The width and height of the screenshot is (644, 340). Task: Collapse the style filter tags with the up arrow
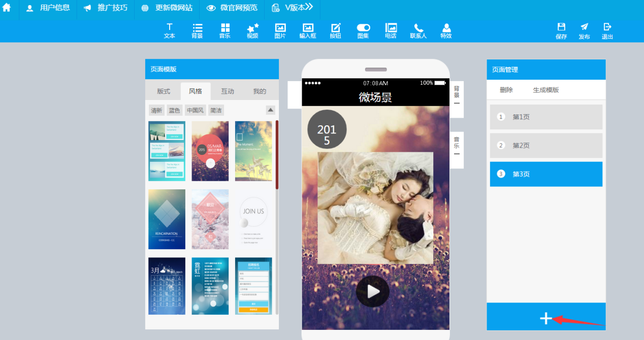click(271, 110)
